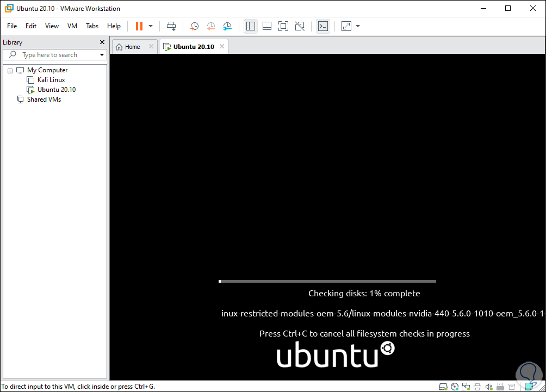Open the Help menu
Screen dimensions: 546x392
[x=114, y=26]
